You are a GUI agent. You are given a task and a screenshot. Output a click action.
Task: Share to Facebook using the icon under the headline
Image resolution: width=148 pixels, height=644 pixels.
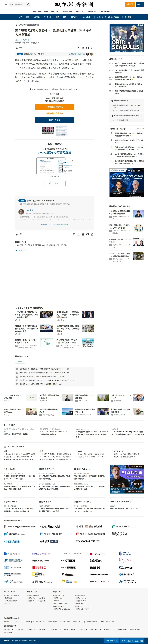88,48
